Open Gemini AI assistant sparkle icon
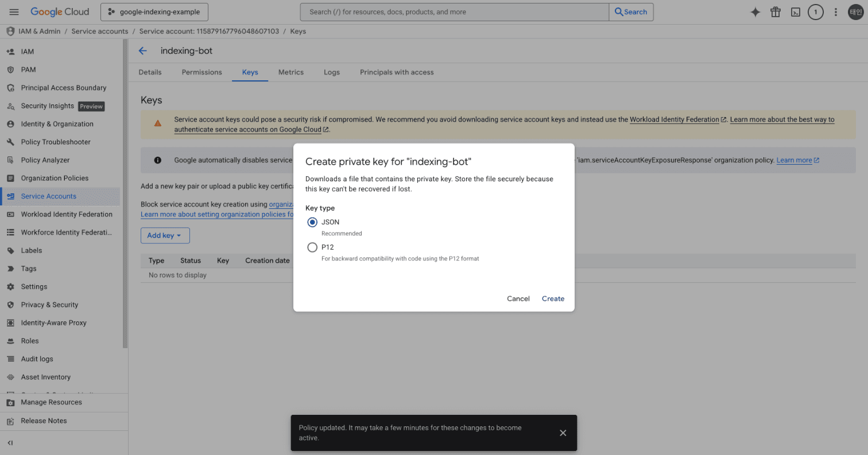868x455 pixels. click(x=755, y=12)
